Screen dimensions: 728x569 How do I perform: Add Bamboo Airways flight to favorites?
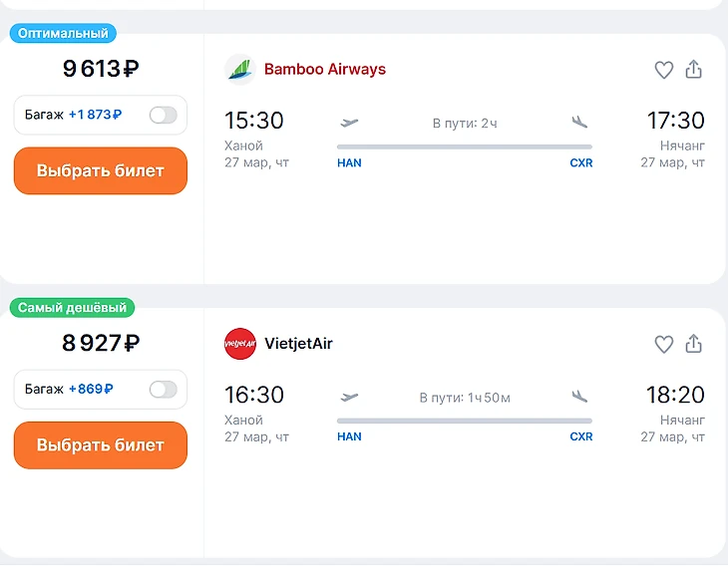coord(663,70)
